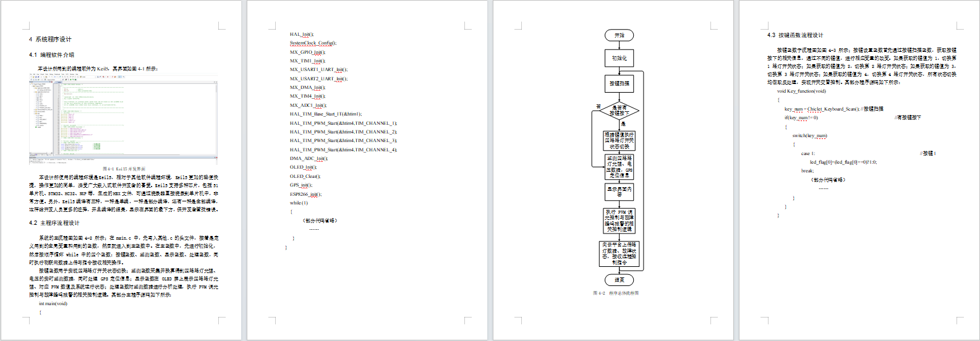Click the PWM start line with TIM_CHANNEL_2
Image resolution: width=980 pixels, height=341 pixels.
(x=344, y=132)
